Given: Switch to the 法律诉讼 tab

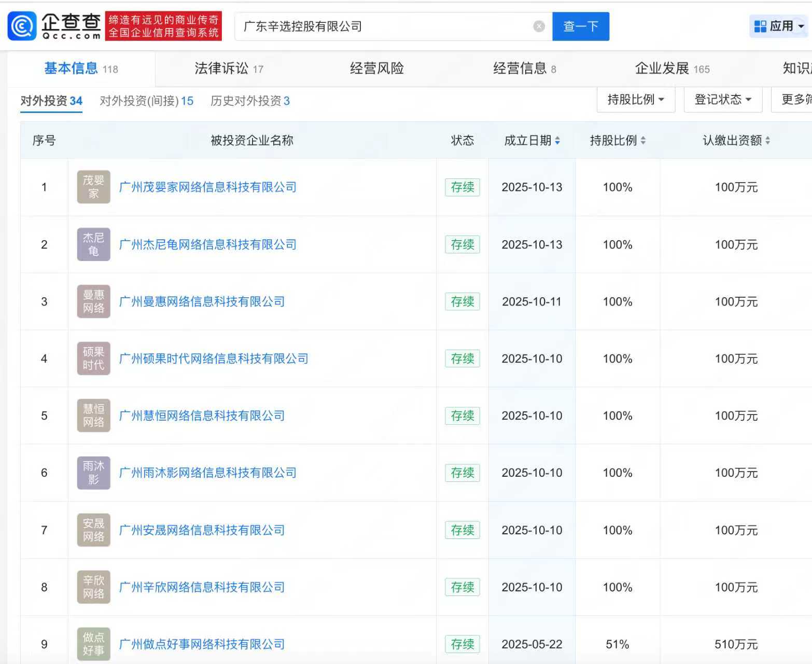Looking at the screenshot, I should click(x=228, y=68).
